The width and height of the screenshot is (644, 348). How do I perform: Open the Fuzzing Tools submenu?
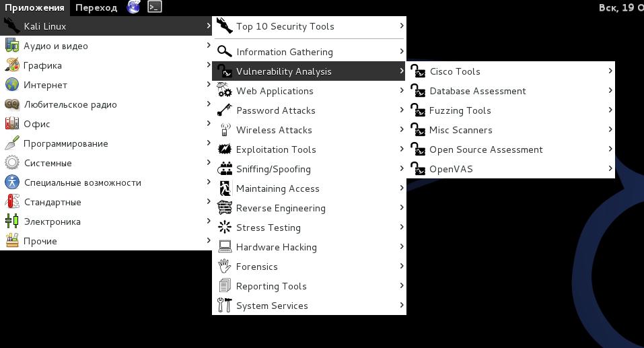click(x=460, y=110)
